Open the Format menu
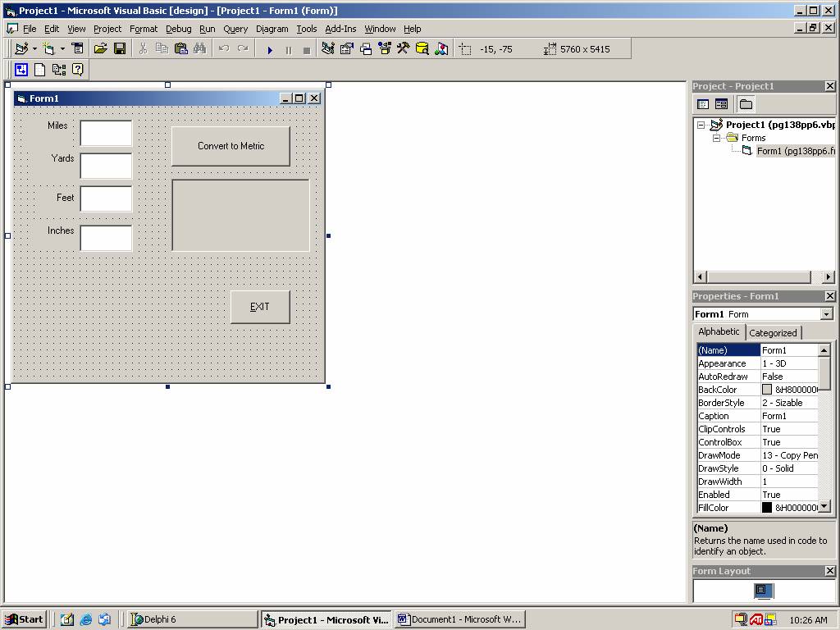Screen dimensions: 840x630 click(x=144, y=29)
